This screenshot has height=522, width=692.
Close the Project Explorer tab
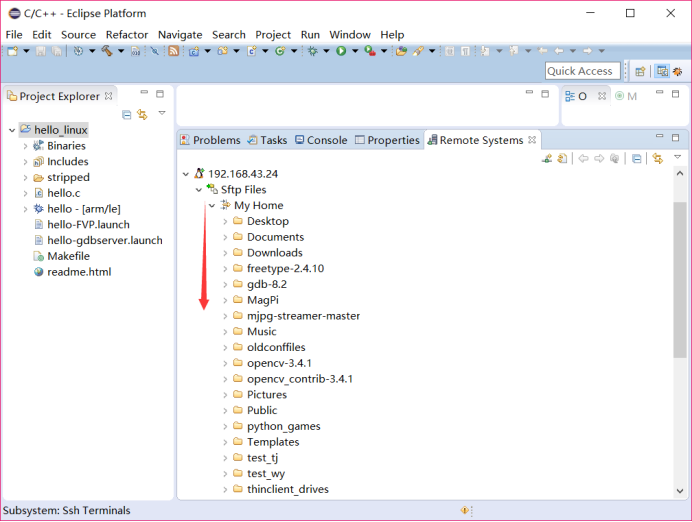[109, 96]
